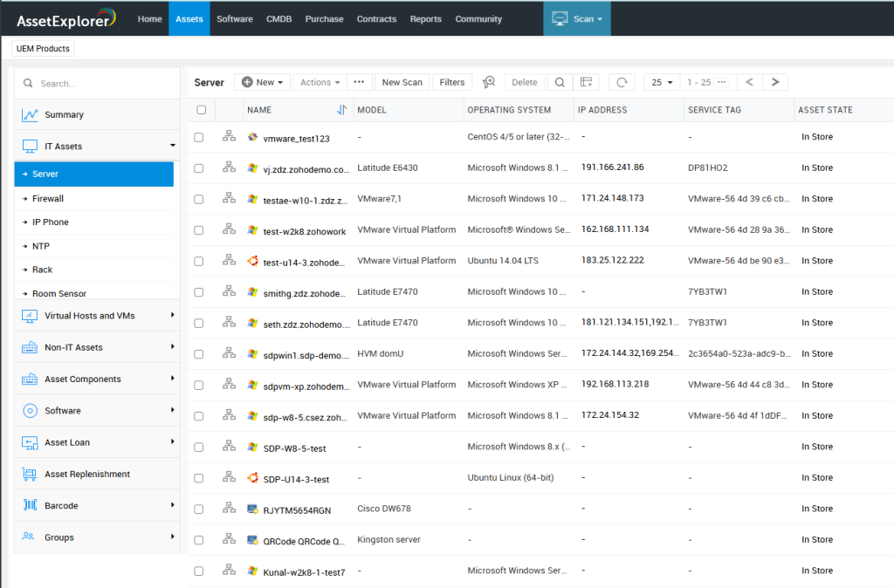Viewport: 894px width, 588px height.
Task: Click the Asset Components icon
Action: pyautogui.click(x=30, y=379)
